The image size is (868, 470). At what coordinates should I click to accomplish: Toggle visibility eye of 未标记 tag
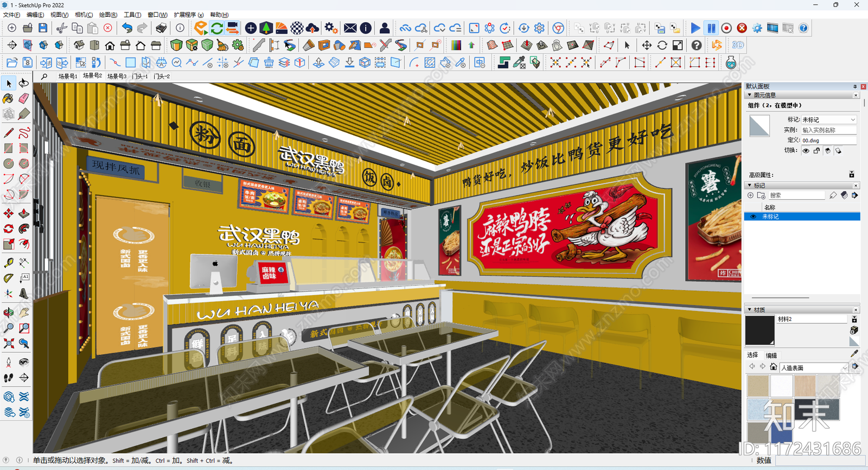pos(753,217)
